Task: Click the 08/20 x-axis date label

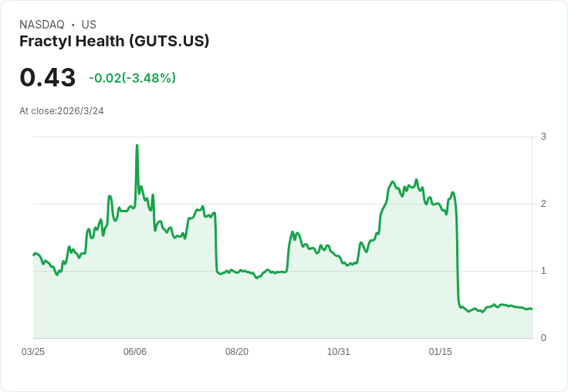Action: (x=237, y=352)
